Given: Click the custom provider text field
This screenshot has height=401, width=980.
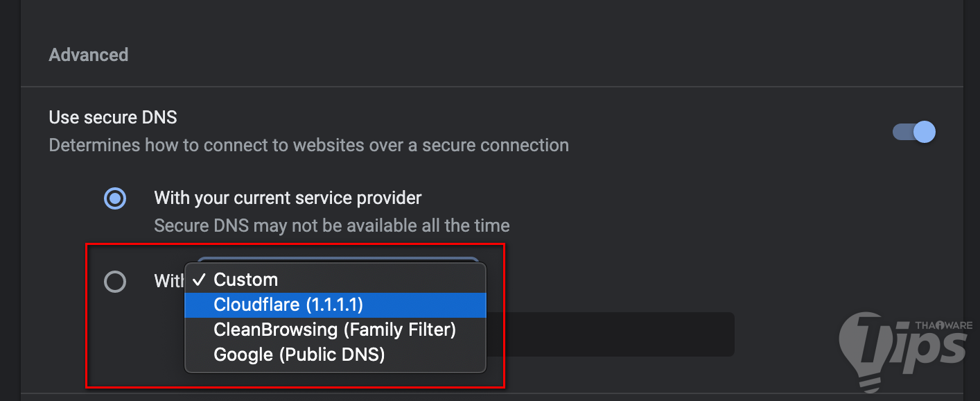Looking at the screenshot, I should [x=610, y=334].
